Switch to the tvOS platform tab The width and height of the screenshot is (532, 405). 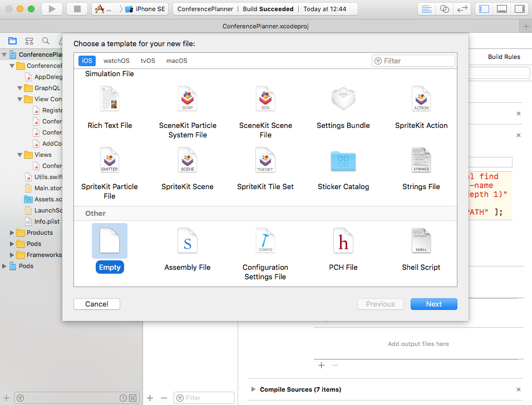click(x=148, y=61)
